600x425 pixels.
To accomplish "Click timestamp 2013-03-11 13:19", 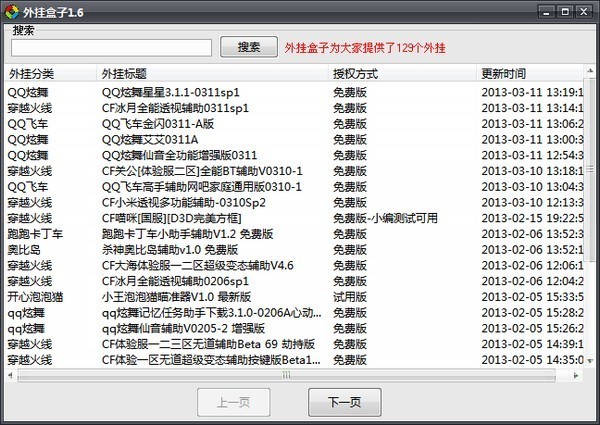I will coord(532,92).
